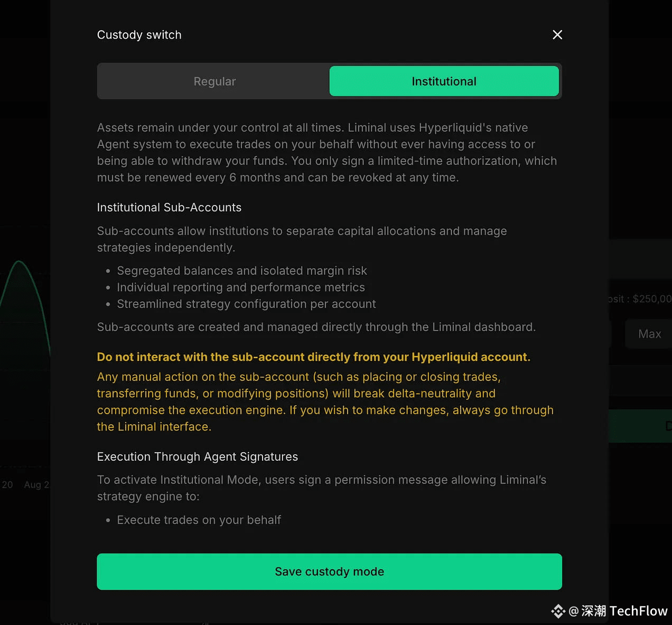Click the deposit amount $250,00 text
This screenshot has height=625, width=672.
coord(652,299)
